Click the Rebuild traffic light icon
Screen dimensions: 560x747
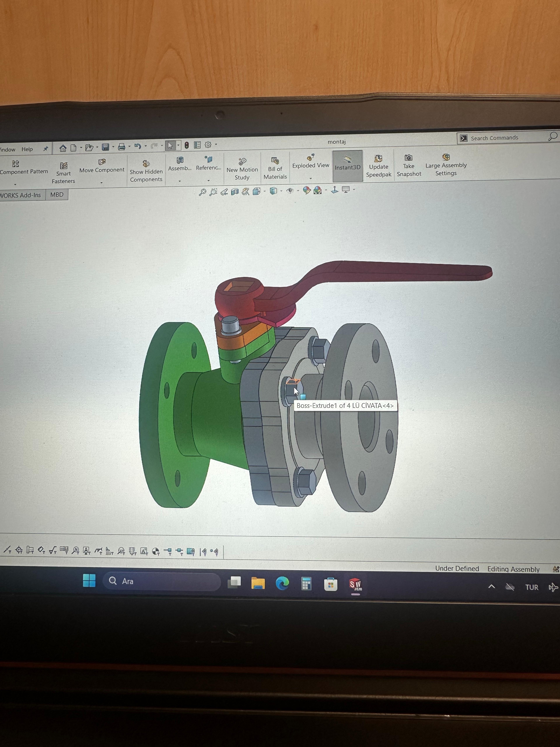tap(186, 145)
